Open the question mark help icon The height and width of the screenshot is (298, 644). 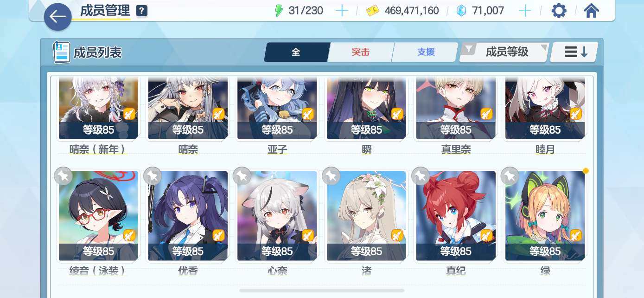pyautogui.click(x=141, y=11)
